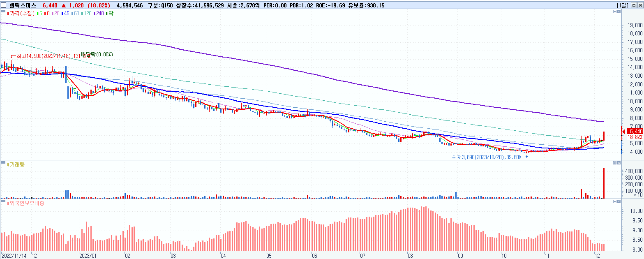
Task: Click the 10.00 foreign ownership axis label
Action: (637, 211)
